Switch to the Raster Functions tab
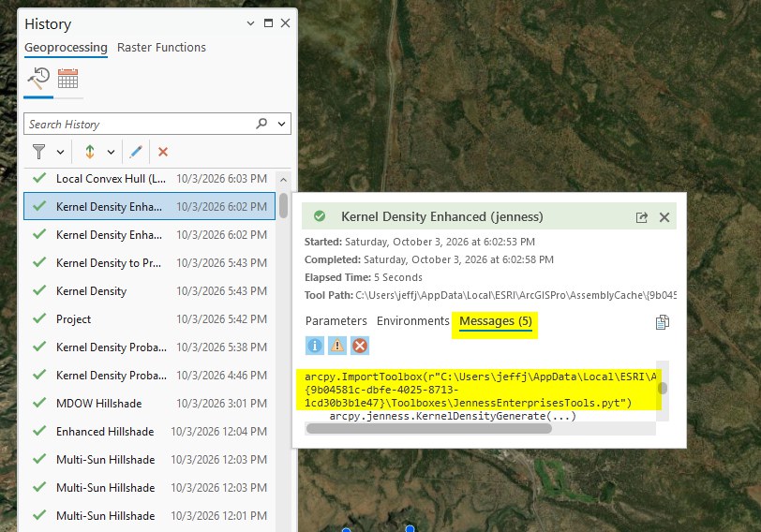The width and height of the screenshot is (761, 532). tap(161, 48)
